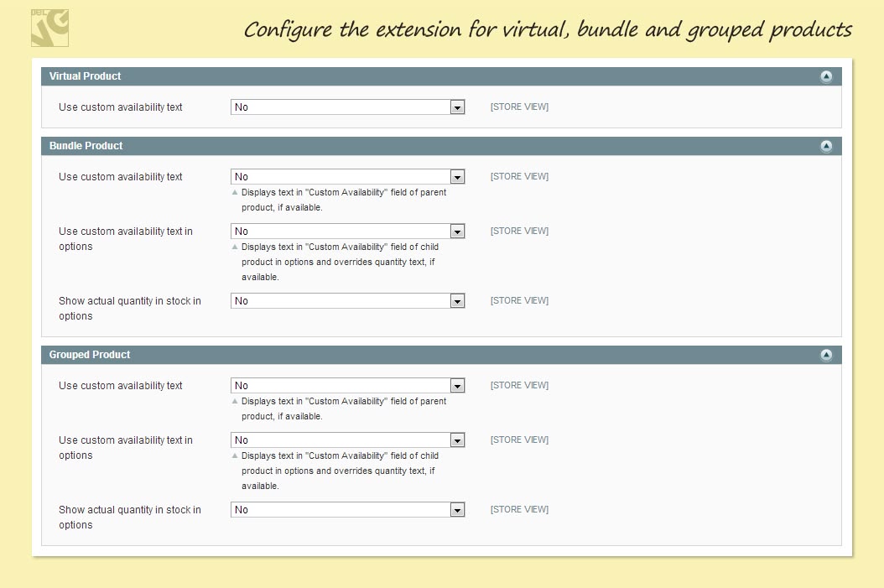Collapse the Virtual Product section using its arrow icon
884x588 pixels.
pos(826,76)
